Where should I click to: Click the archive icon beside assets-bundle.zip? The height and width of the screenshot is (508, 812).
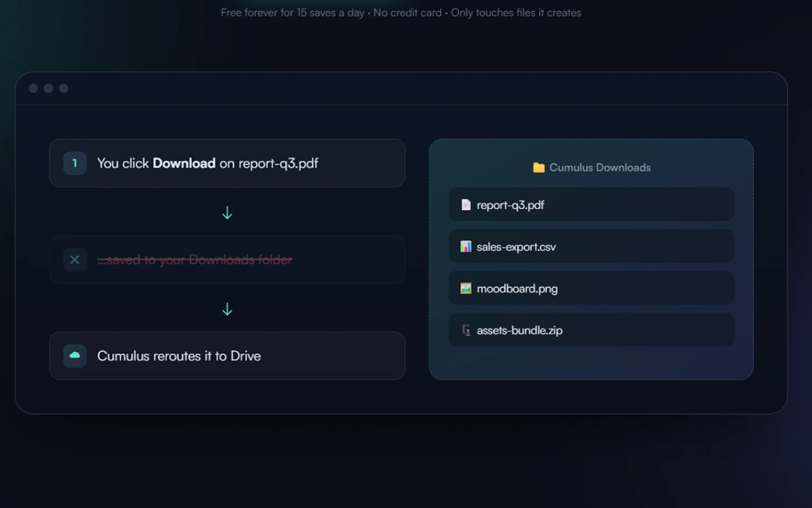(465, 330)
